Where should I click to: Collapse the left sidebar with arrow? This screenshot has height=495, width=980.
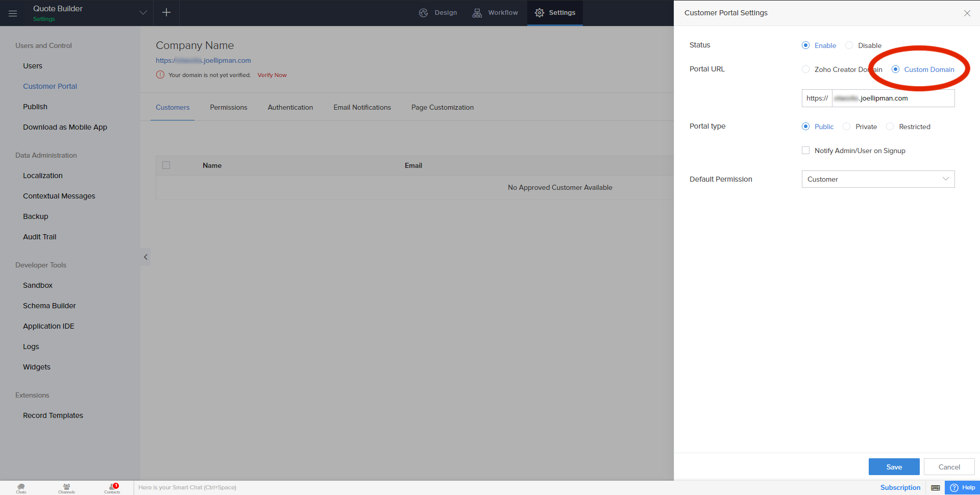coord(145,257)
